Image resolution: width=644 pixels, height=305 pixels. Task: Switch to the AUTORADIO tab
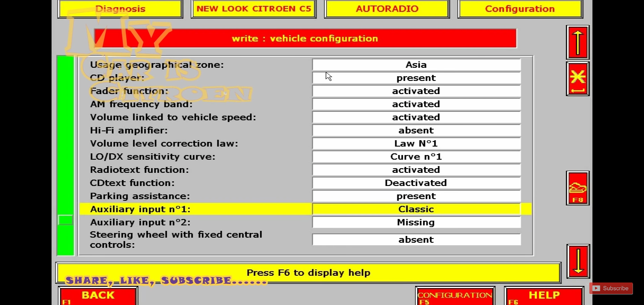point(387,9)
